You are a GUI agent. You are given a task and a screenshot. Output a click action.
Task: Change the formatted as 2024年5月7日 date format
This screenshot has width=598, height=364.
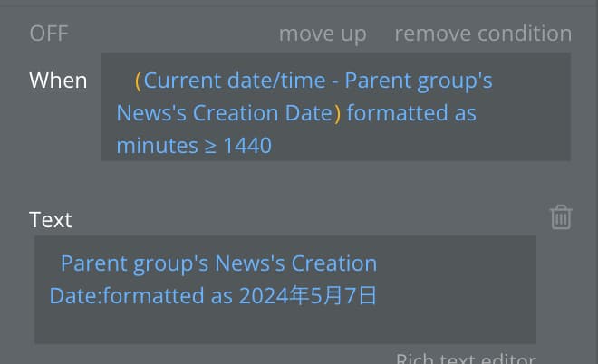[294, 296]
